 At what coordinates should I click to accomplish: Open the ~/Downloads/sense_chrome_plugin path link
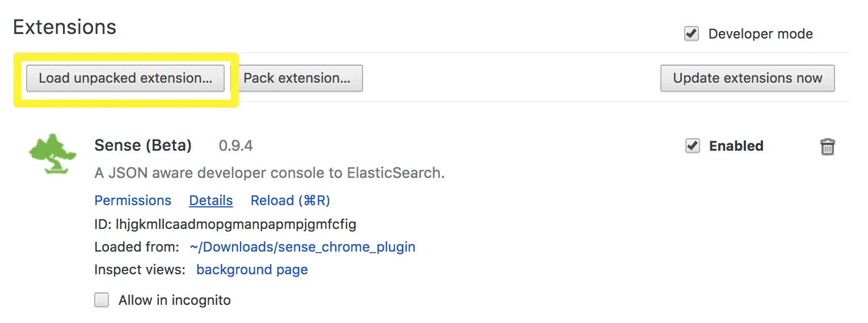click(x=302, y=247)
